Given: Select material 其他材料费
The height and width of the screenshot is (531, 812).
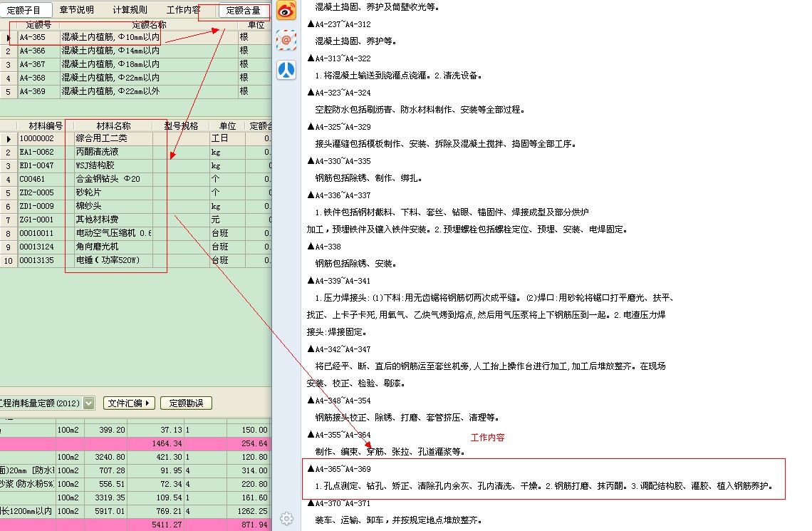Looking at the screenshot, I should click(98, 219).
